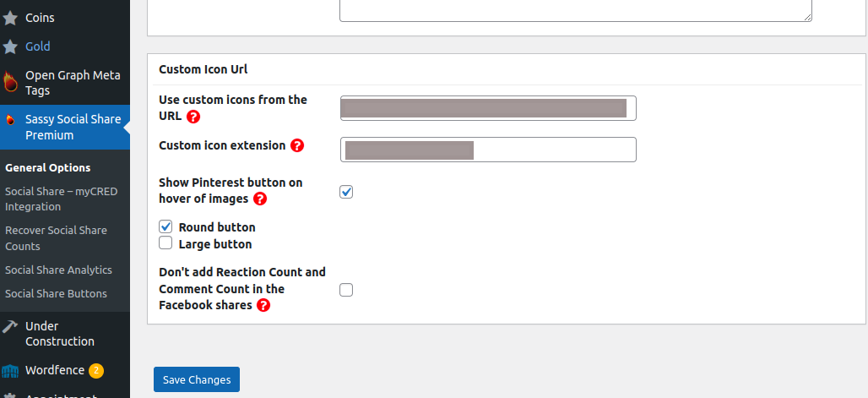The image size is (868, 398).
Task: Click help icon for Pinterest hover button
Action: click(259, 199)
